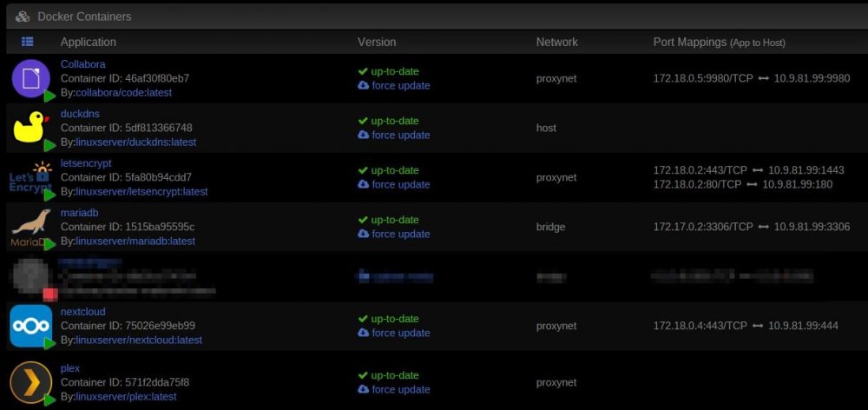This screenshot has width=868, height=410.
Task: Force update the letsencrypt container
Action: (393, 184)
